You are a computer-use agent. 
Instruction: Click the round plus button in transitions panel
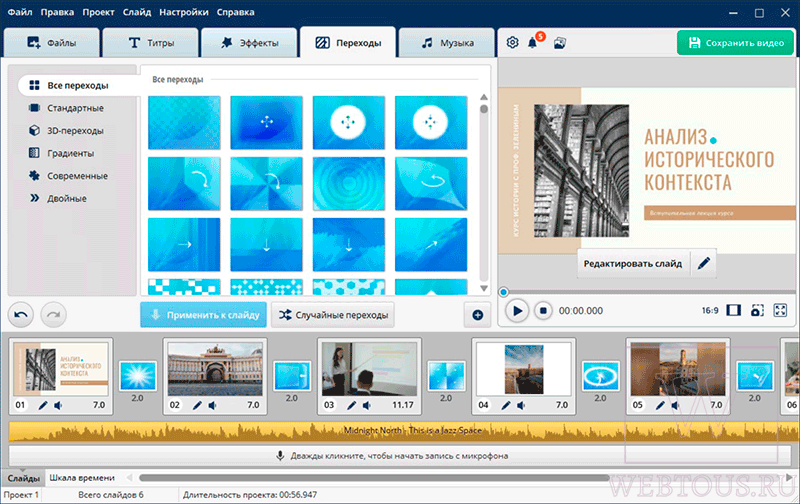point(478,315)
